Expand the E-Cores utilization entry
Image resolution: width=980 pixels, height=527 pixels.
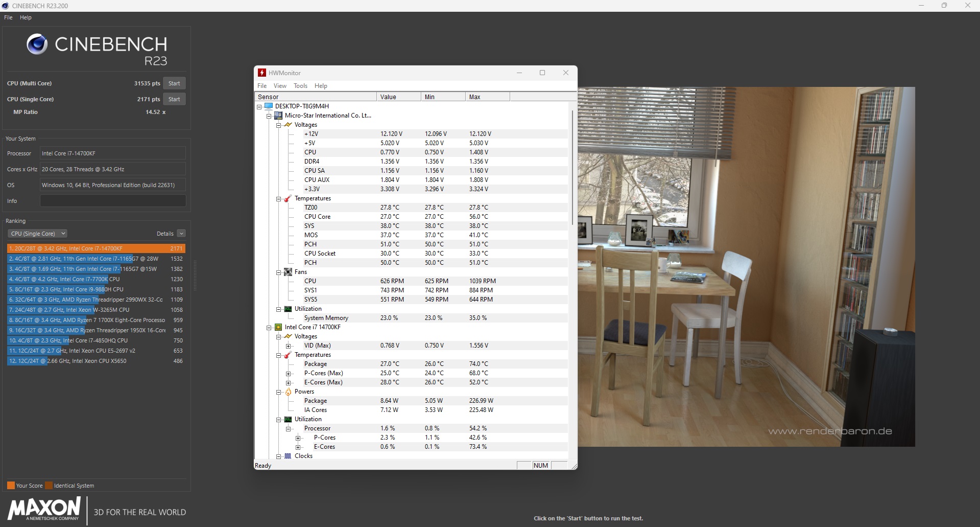[298, 447]
